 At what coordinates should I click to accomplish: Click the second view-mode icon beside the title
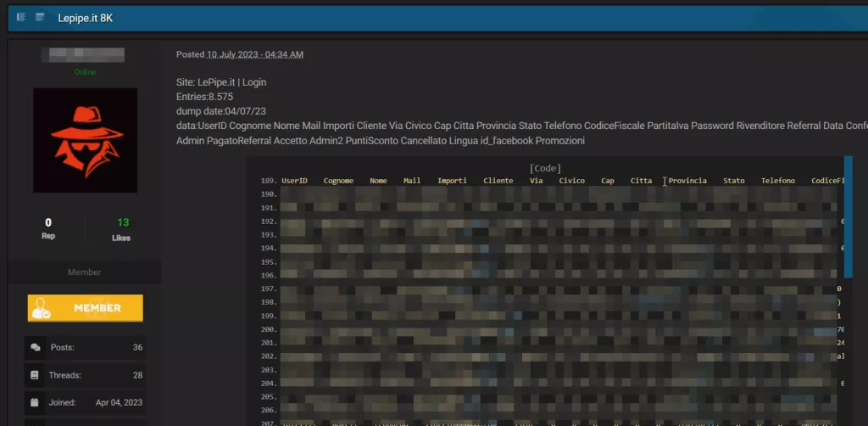click(40, 17)
